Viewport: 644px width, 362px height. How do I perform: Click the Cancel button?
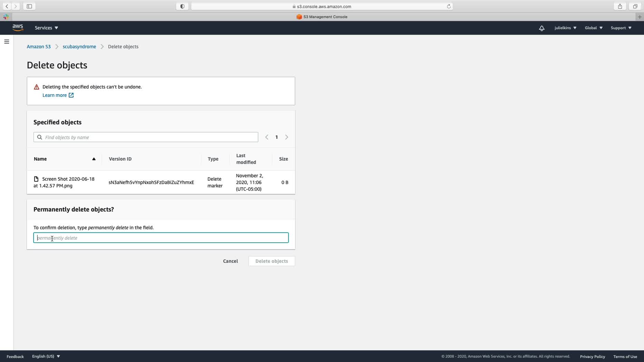click(230, 261)
